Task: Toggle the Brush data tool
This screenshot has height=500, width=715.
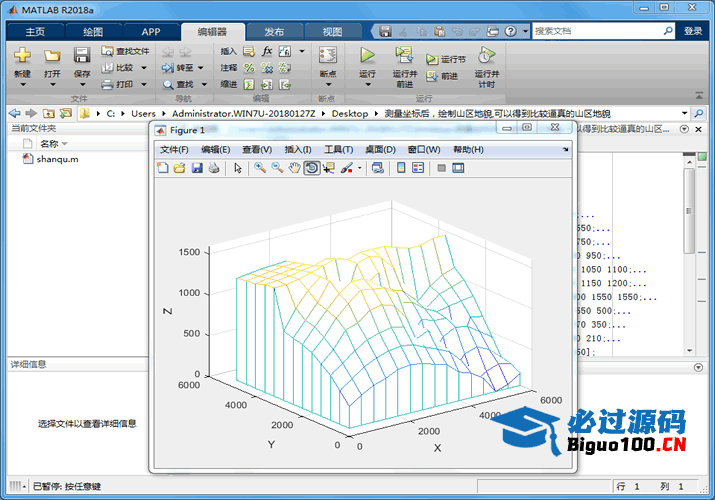Action: (x=347, y=168)
